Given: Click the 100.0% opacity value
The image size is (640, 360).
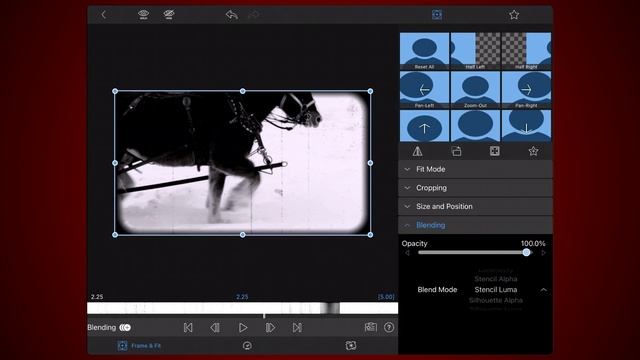Looking at the screenshot, I should point(533,243).
